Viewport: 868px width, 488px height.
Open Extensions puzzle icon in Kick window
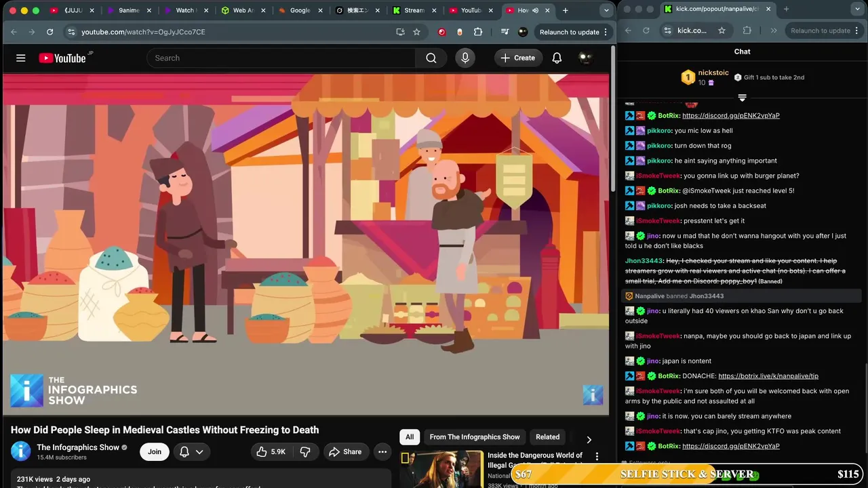(x=747, y=30)
